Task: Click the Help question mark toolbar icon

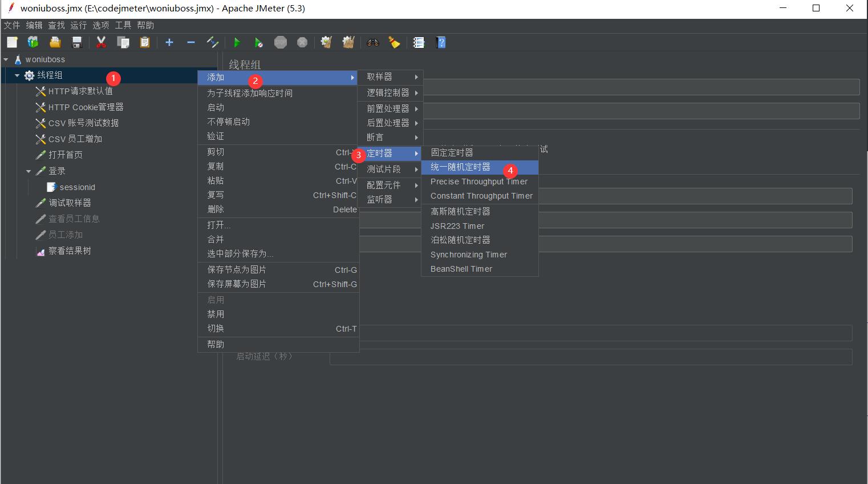Action: pyautogui.click(x=440, y=42)
